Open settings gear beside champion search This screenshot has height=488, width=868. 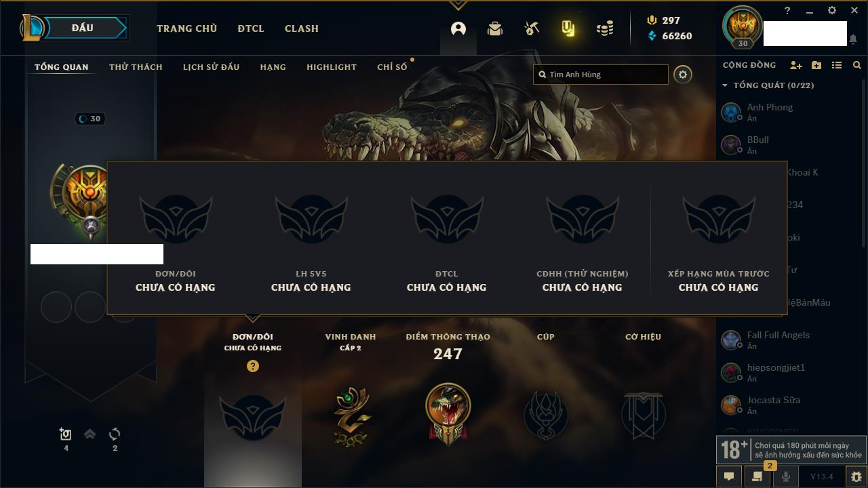point(683,75)
